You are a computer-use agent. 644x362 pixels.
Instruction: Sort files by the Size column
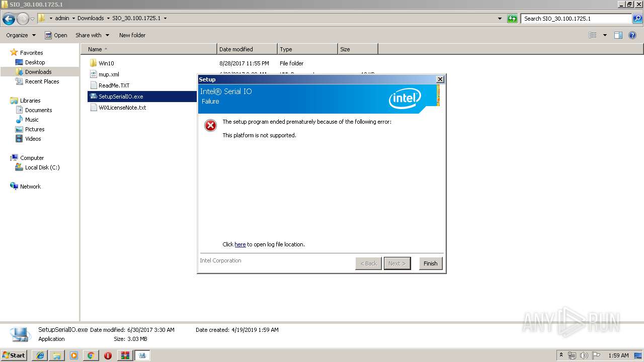pyautogui.click(x=358, y=49)
